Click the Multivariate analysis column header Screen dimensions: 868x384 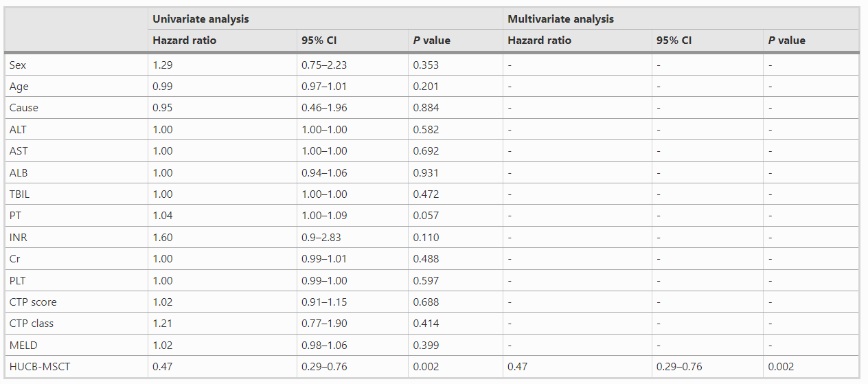tap(560, 19)
